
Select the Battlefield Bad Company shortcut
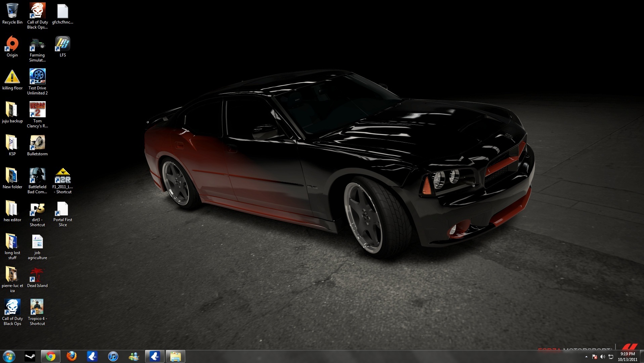tap(37, 181)
